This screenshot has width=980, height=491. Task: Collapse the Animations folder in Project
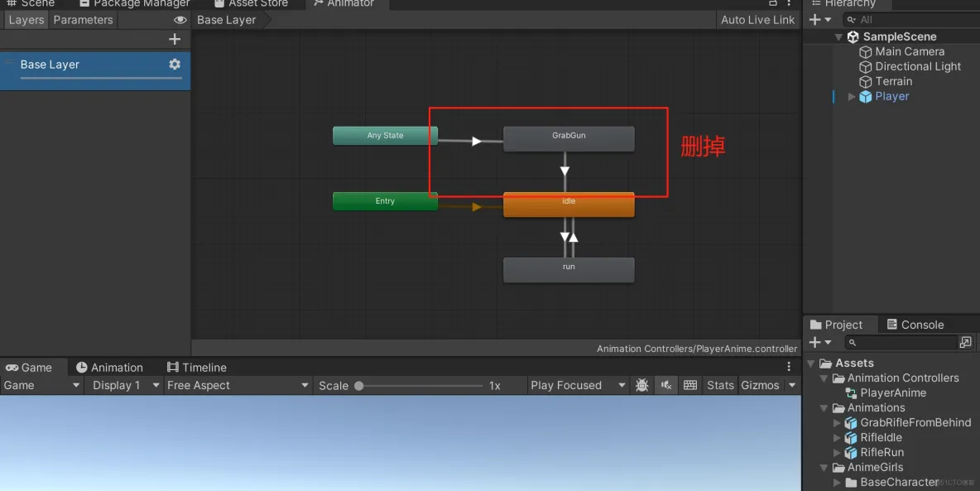click(823, 407)
